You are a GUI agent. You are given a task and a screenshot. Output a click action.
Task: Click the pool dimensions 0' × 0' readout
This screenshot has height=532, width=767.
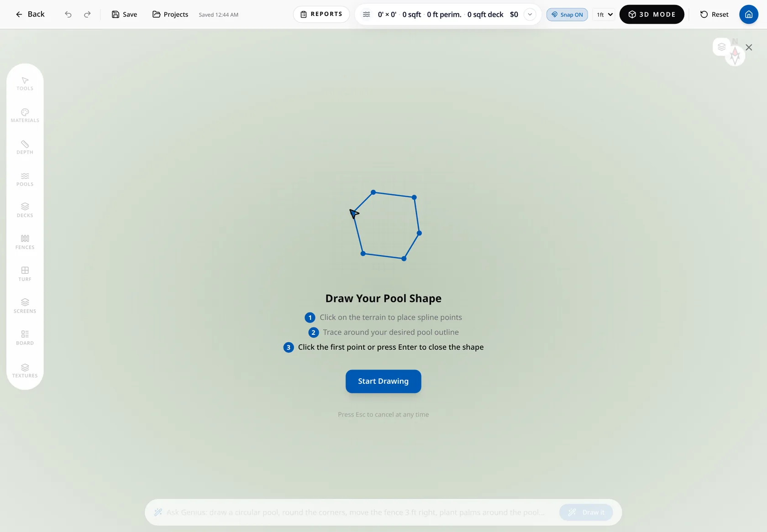pyautogui.click(x=387, y=15)
